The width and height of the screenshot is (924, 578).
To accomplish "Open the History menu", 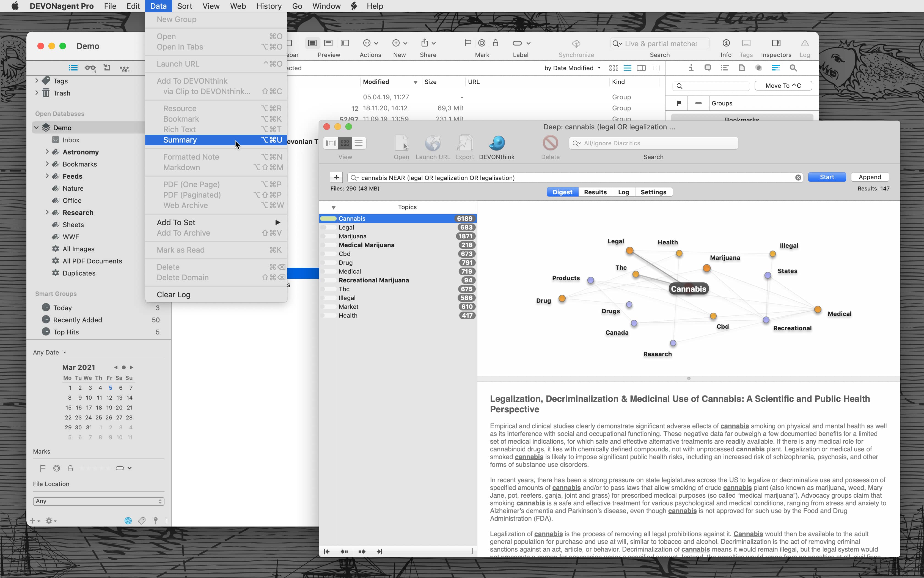I will coord(269,6).
